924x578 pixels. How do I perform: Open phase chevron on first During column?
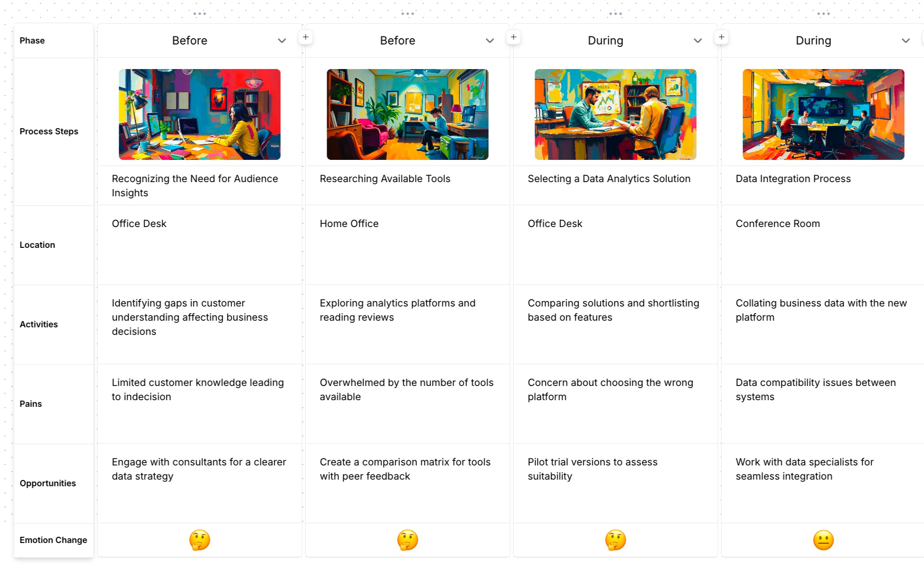pyautogui.click(x=698, y=41)
